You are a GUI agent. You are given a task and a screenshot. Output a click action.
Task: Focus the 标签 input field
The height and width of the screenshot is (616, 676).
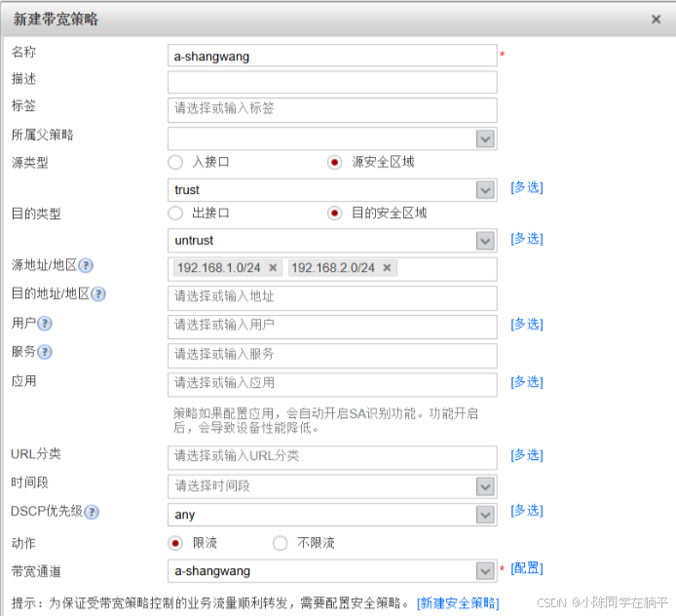(x=332, y=110)
